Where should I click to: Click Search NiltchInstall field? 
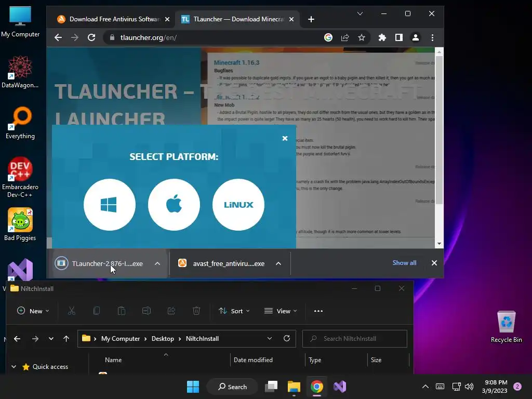[354, 339]
